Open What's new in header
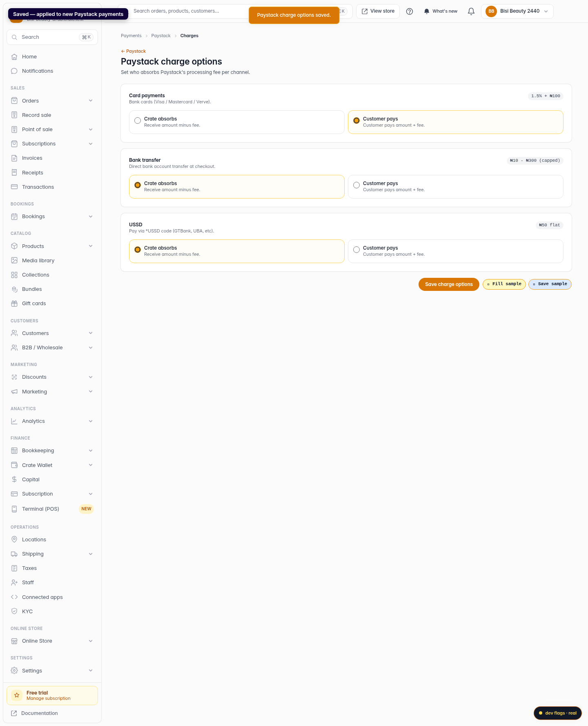The image size is (588, 726). pos(441,11)
